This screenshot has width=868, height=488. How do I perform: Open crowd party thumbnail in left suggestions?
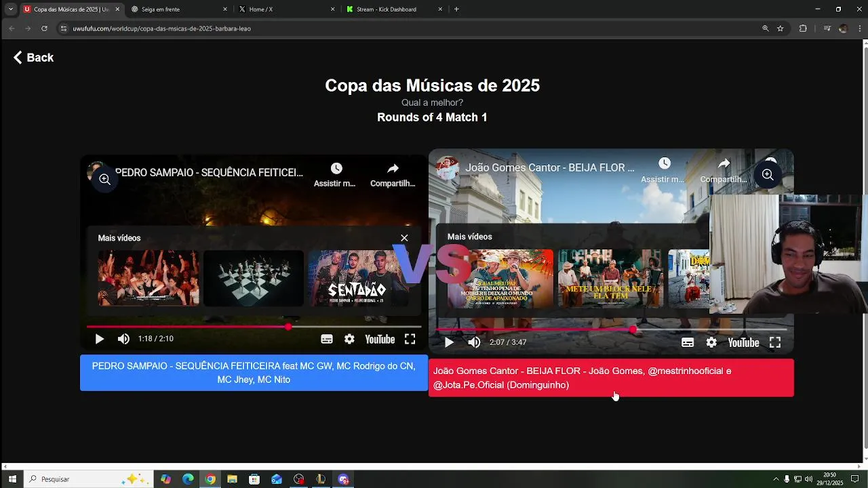tap(149, 278)
